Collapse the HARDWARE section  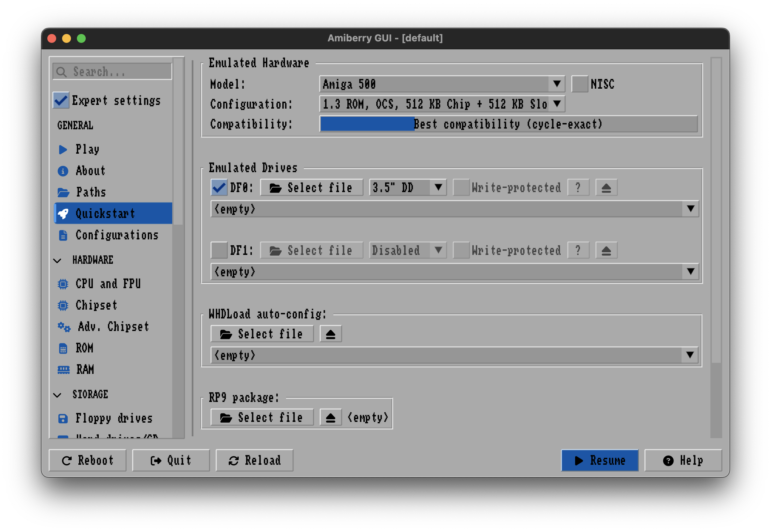coord(57,260)
